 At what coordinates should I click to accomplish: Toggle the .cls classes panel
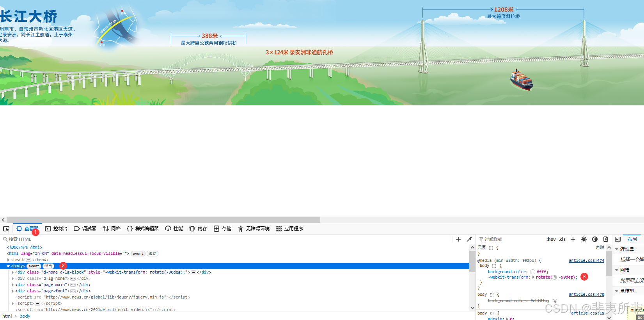tap(562, 239)
